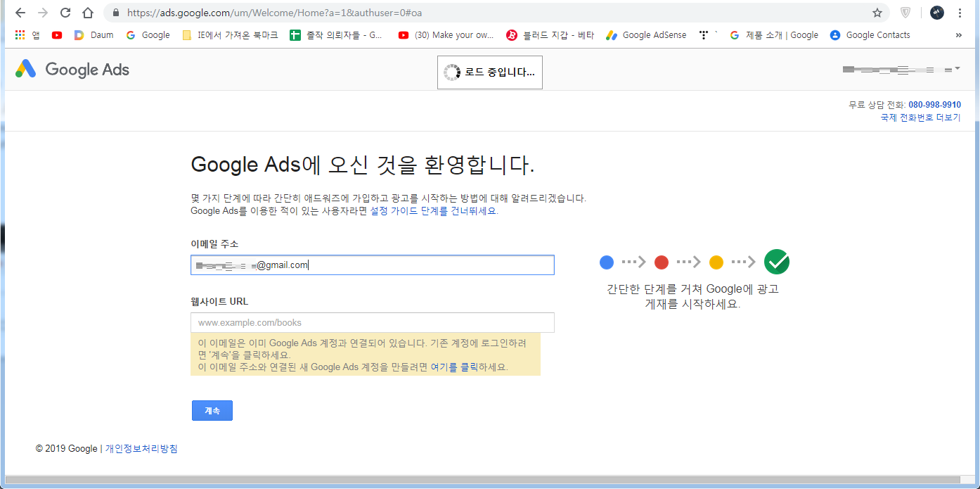View site security lock information
The image size is (980, 489).
coord(117,13)
